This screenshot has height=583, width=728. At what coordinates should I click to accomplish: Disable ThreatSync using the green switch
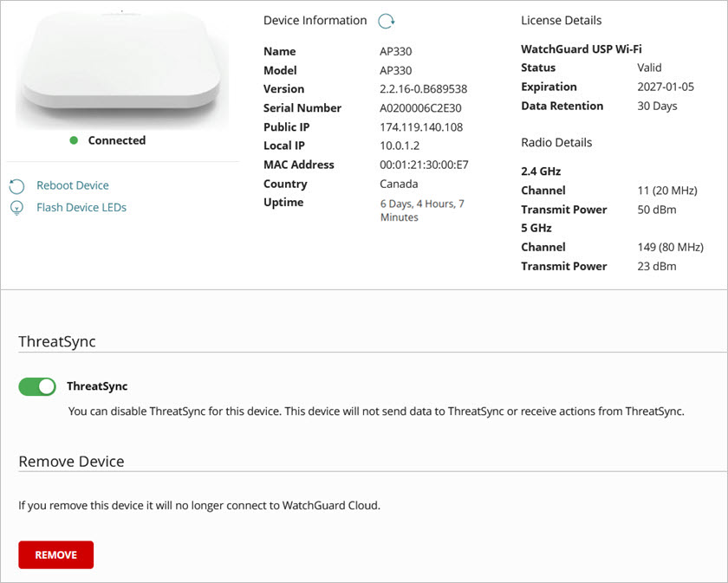coord(36,385)
